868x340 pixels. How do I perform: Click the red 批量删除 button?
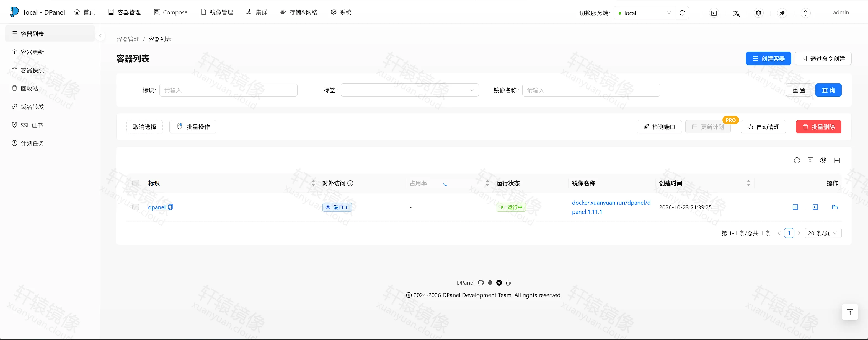818,127
